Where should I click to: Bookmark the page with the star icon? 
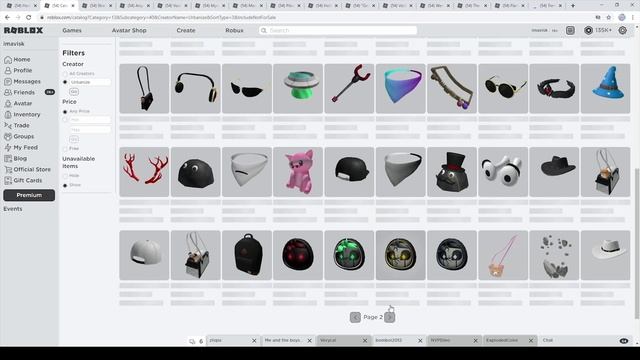coord(609,18)
